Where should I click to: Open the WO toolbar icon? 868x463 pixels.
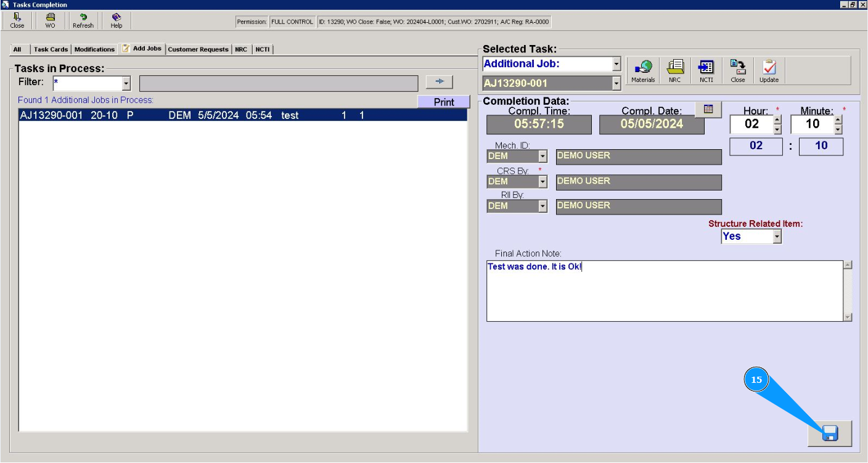(x=50, y=21)
